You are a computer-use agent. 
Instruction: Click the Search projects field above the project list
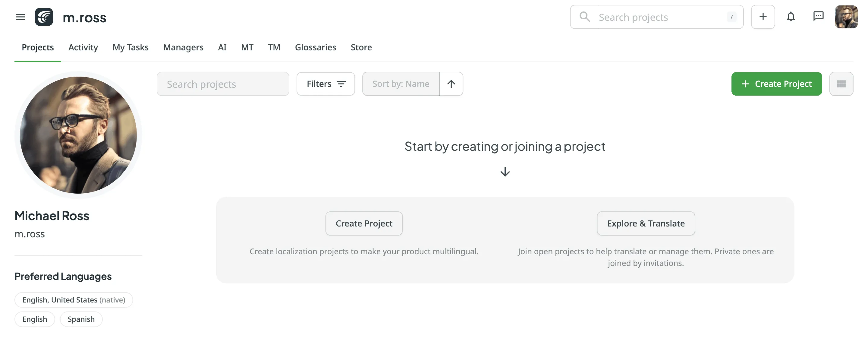pyautogui.click(x=223, y=84)
